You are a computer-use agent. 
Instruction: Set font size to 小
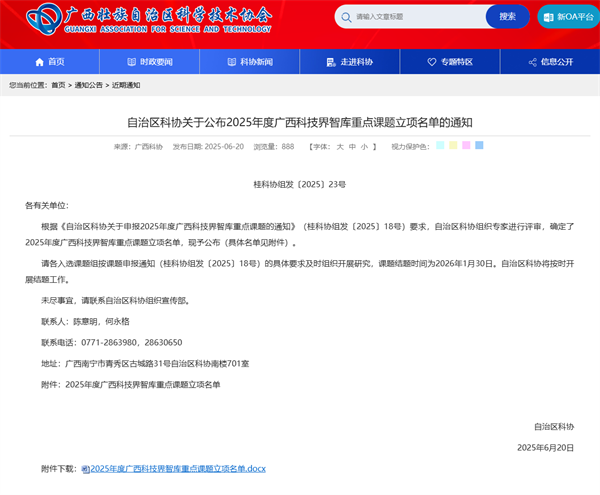tap(364, 147)
